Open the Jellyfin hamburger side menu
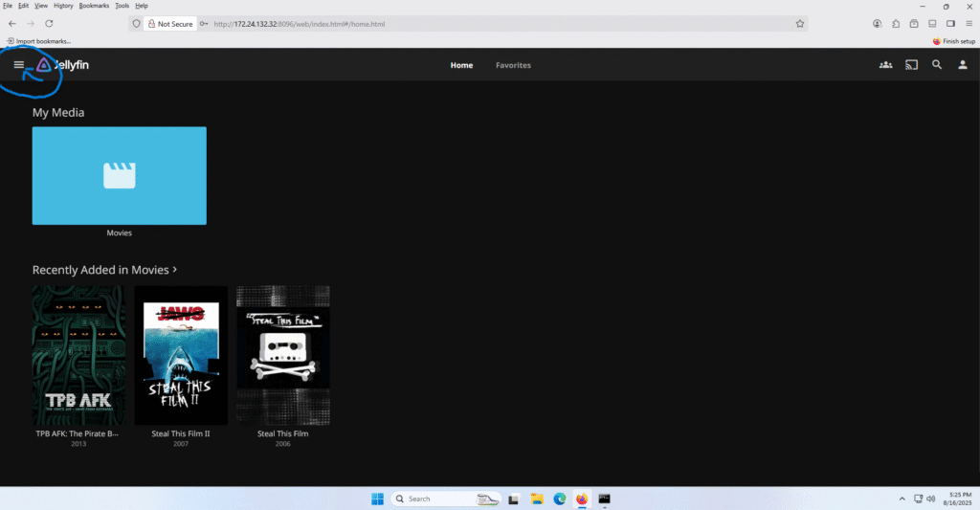980x510 pixels. pyautogui.click(x=19, y=65)
